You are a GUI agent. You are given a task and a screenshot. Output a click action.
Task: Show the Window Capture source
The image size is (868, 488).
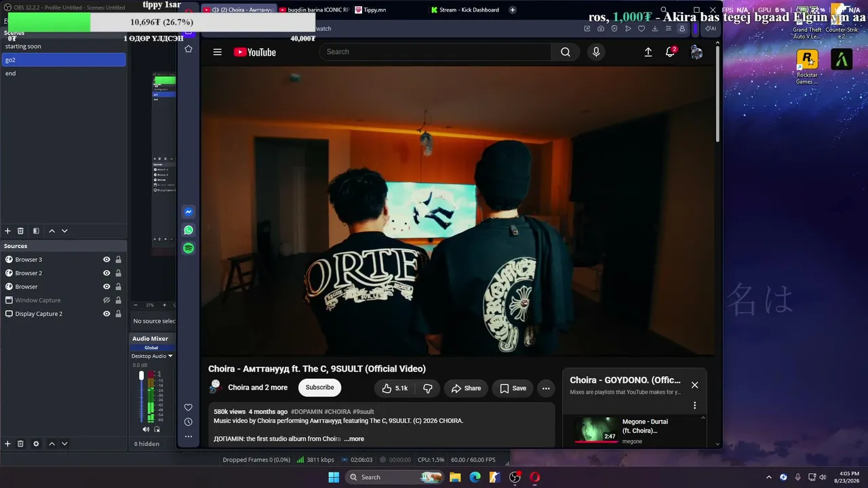tap(106, 300)
